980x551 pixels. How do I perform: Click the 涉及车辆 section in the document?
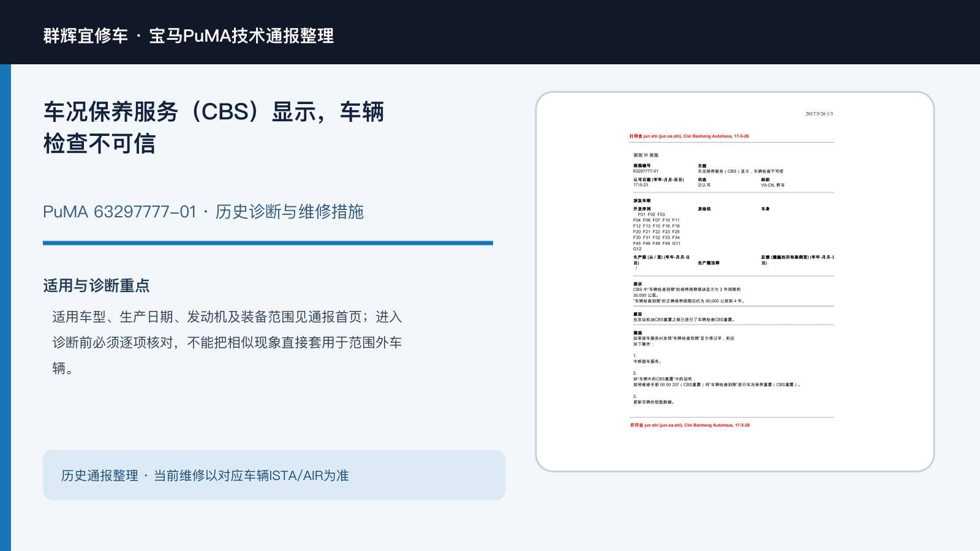[x=642, y=201]
